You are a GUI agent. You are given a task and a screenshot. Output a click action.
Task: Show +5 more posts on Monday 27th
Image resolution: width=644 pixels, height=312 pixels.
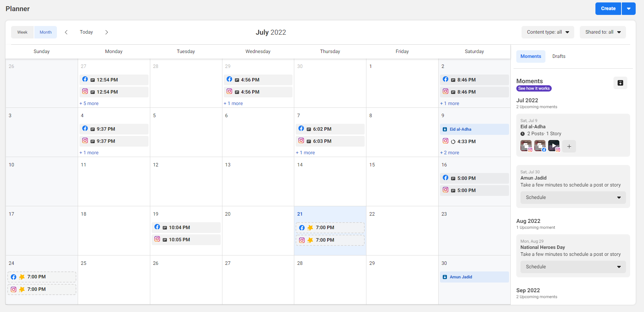89,103
